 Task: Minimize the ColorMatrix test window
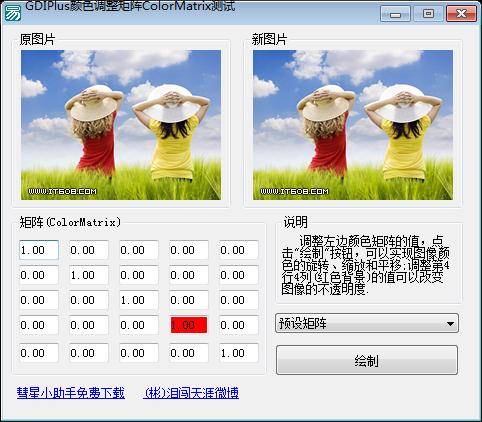(395, 14)
